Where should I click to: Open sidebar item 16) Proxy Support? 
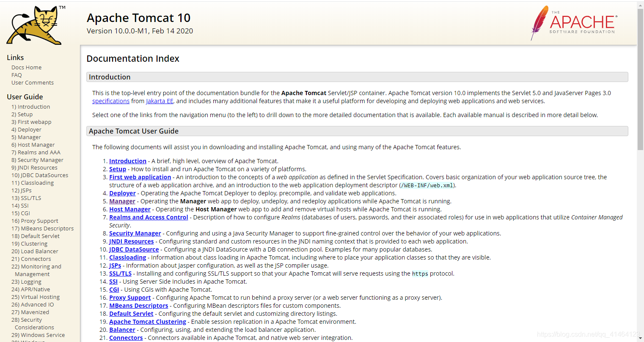(x=35, y=221)
